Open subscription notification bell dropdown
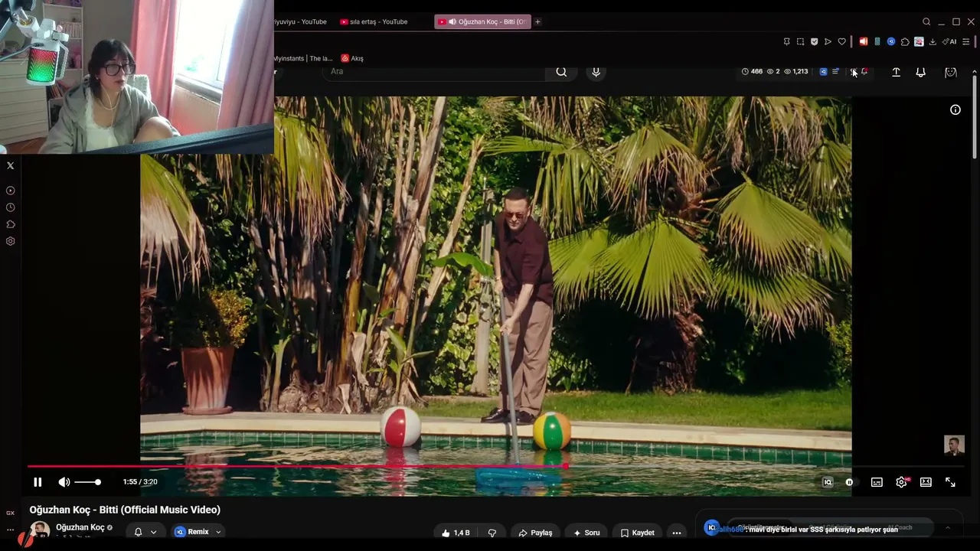This screenshot has width=980, height=551. 145,532
